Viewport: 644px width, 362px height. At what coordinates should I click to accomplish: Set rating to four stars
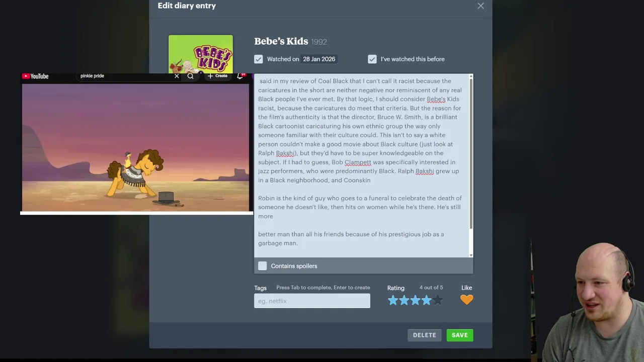click(x=426, y=301)
